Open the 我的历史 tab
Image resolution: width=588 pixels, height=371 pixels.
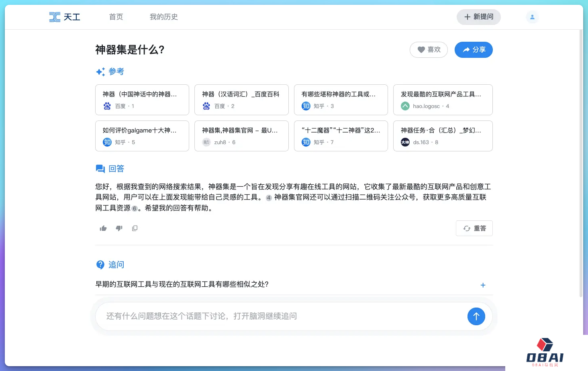[x=163, y=17]
